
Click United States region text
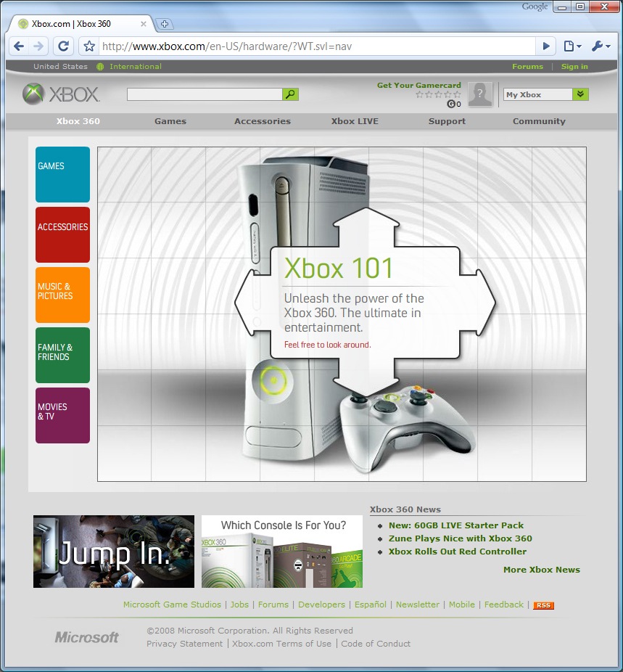(x=60, y=67)
